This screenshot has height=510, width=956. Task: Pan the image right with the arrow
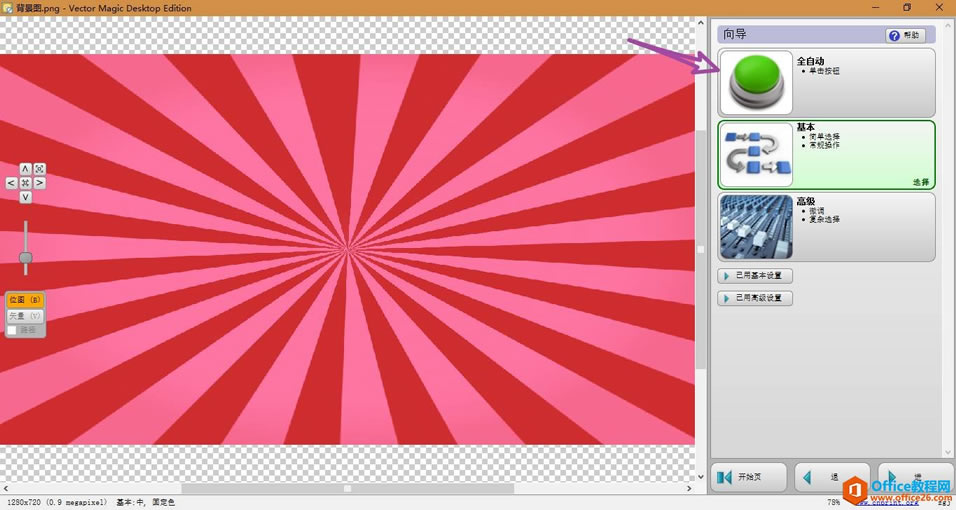click(40, 183)
